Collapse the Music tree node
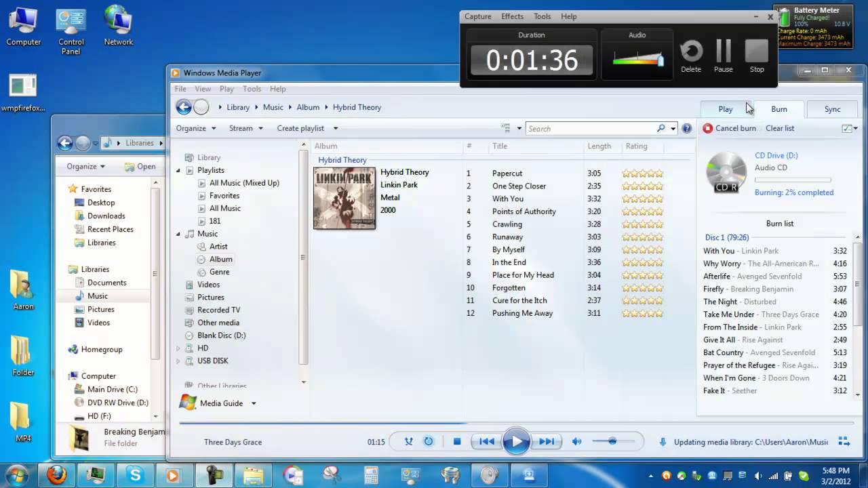Image resolution: width=868 pixels, height=488 pixels. (178, 234)
